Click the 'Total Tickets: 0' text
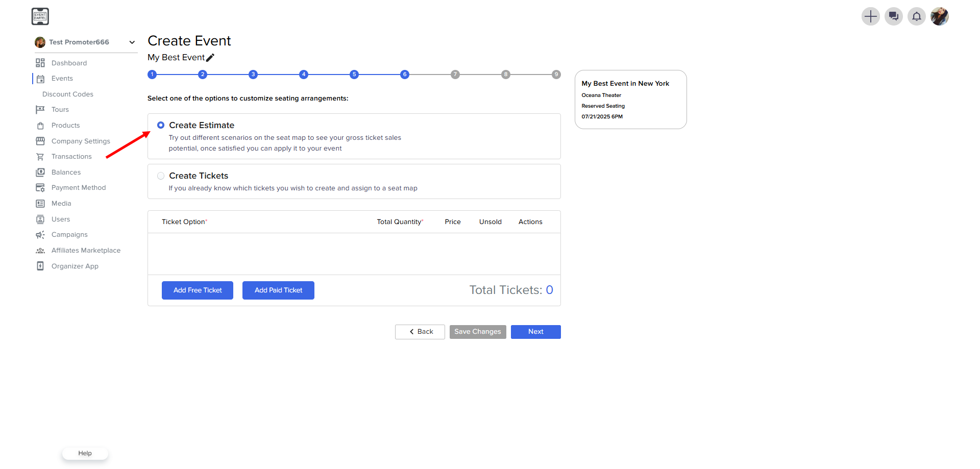980x469 pixels. 511,290
